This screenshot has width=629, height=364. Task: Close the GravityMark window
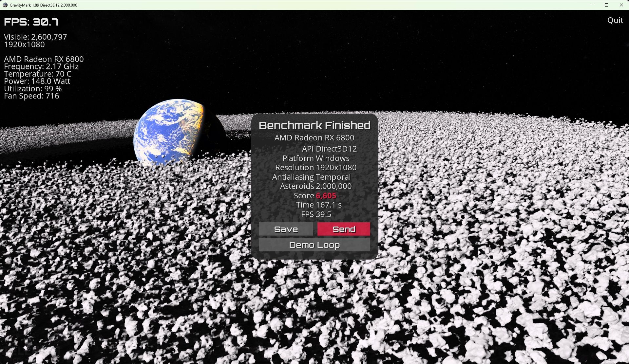(621, 5)
